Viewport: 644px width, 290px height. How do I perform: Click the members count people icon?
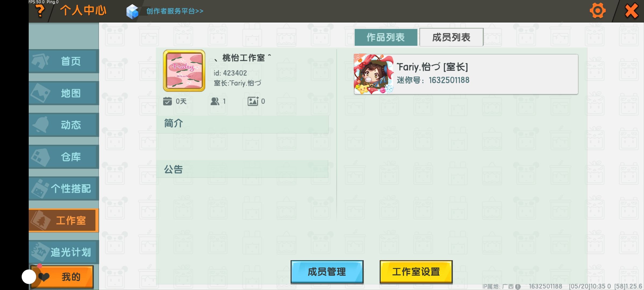tap(215, 101)
